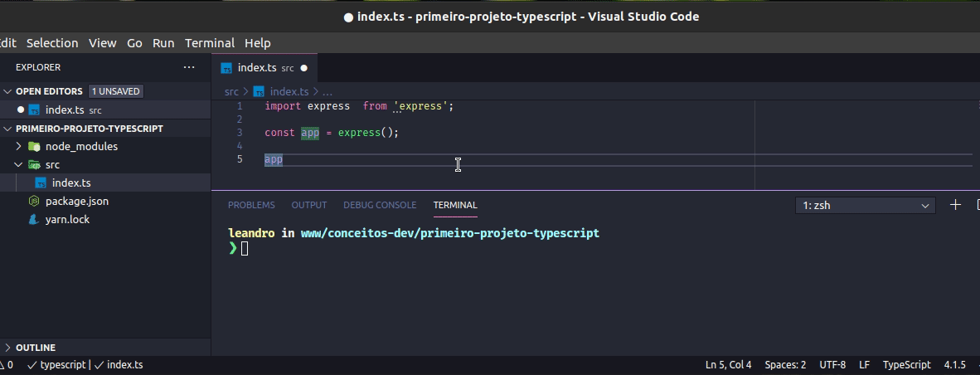Click the LF end-of-line selector
The height and width of the screenshot is (375, 980).
865,365
